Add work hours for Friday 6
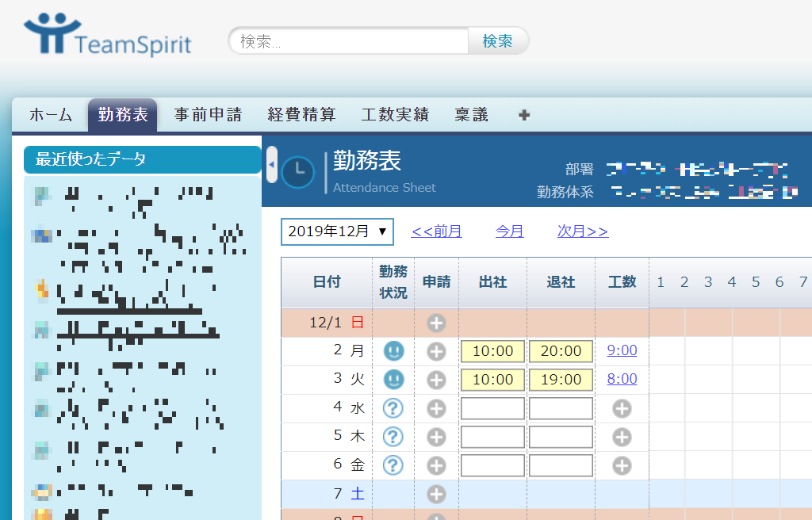The image size is (812, 520). (x=622, y=465)
